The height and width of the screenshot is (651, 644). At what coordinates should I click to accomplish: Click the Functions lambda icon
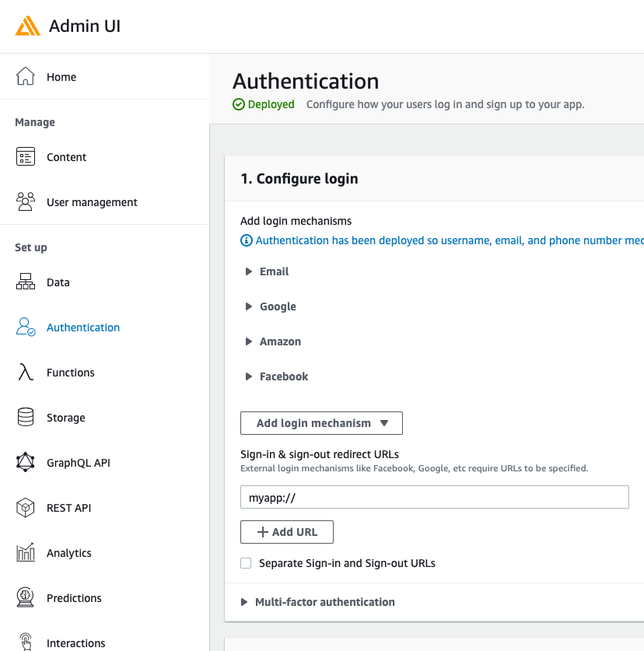[x=26, y=372]
